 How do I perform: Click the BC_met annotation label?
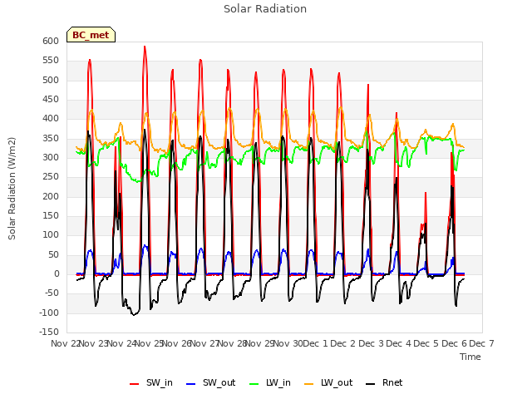point(91,35)
